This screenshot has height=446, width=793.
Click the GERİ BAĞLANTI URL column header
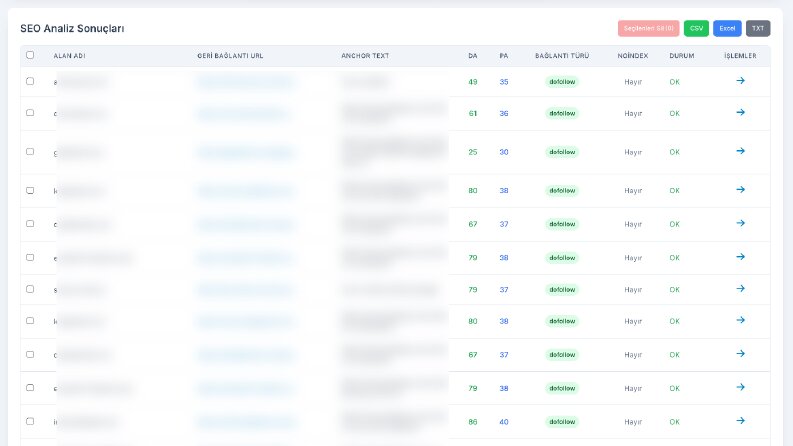(230, 56)
